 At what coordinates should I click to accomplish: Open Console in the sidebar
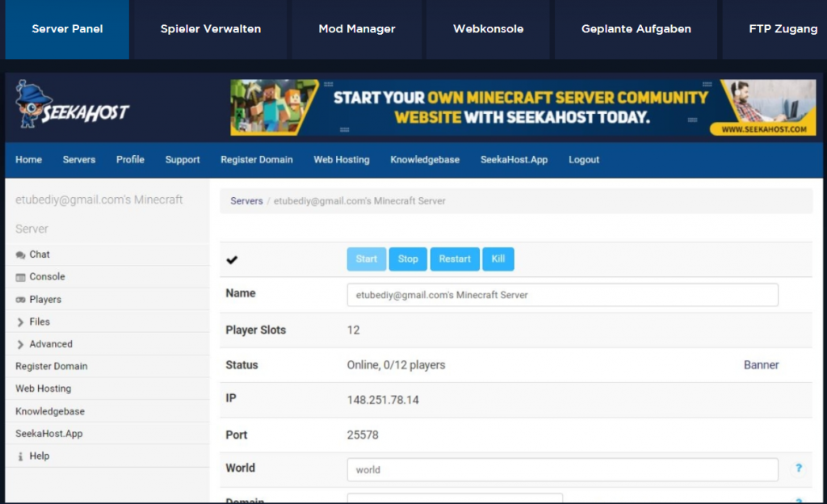pyautogui.click(x=47, y=277)
